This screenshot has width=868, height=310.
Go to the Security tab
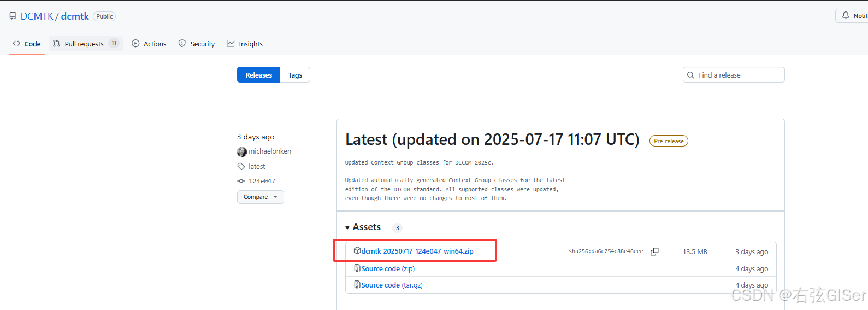196,44
